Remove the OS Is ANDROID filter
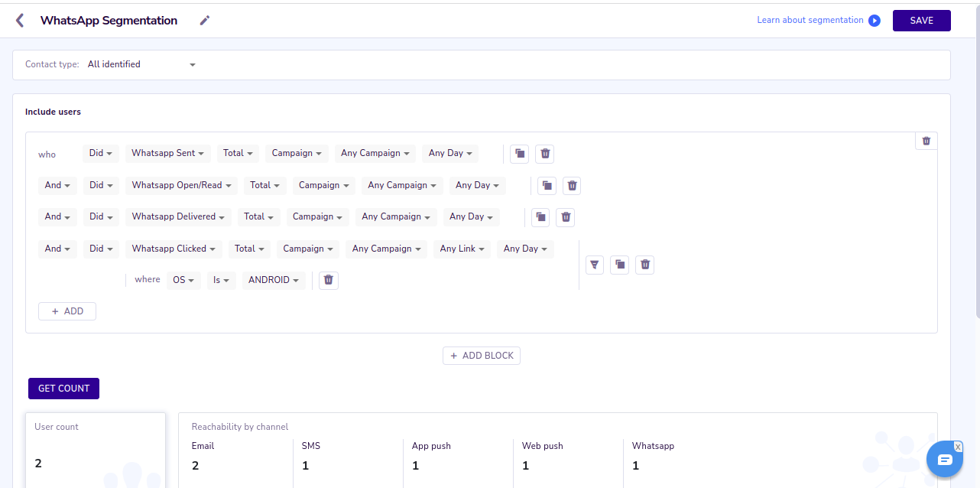Screen dimensions: 980x488 pyautogui.click(x=329, y=280)
